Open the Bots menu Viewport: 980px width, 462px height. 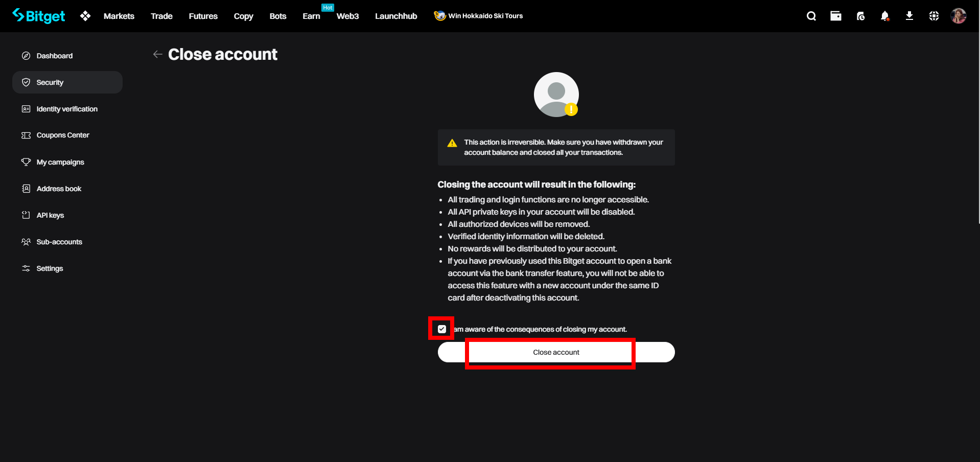278,16
